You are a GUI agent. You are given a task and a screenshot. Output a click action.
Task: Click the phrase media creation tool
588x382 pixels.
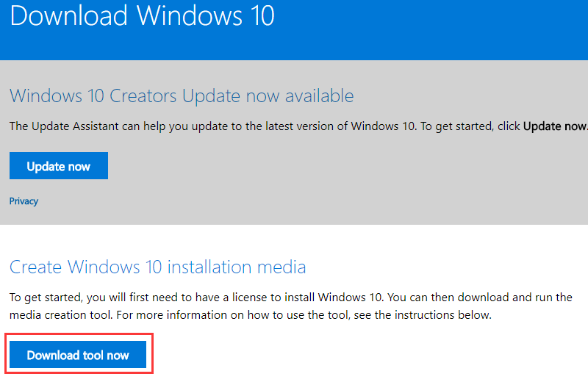[x=61, y=315]
